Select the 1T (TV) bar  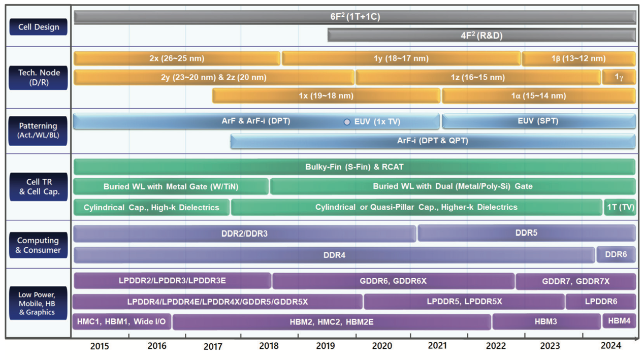[x=620, y=207]
